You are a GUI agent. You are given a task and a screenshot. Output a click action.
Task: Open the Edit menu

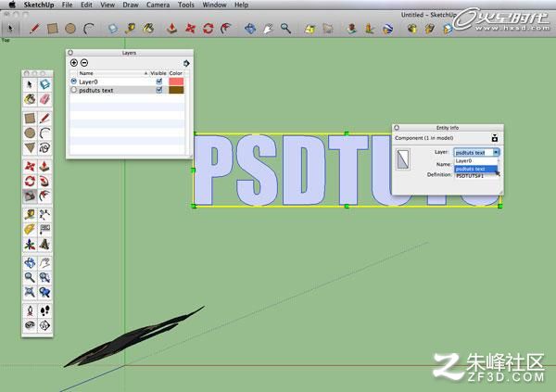pos(86,5)
